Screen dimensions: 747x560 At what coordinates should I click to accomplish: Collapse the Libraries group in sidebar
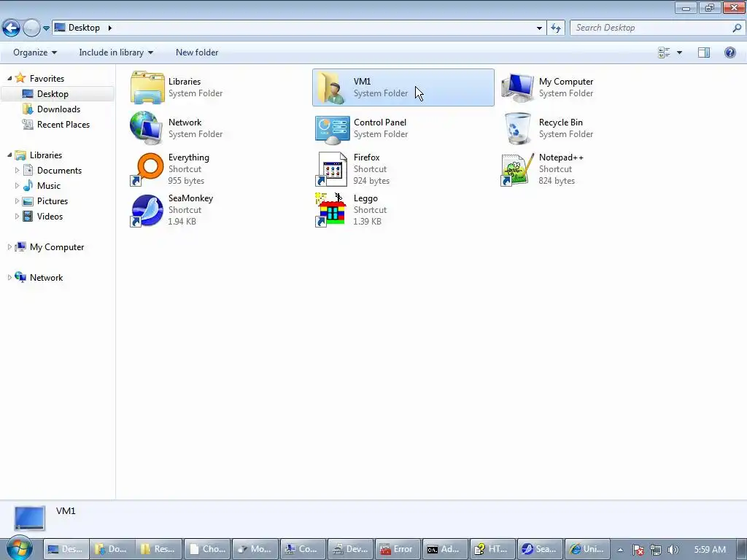(x=9, y=155)
